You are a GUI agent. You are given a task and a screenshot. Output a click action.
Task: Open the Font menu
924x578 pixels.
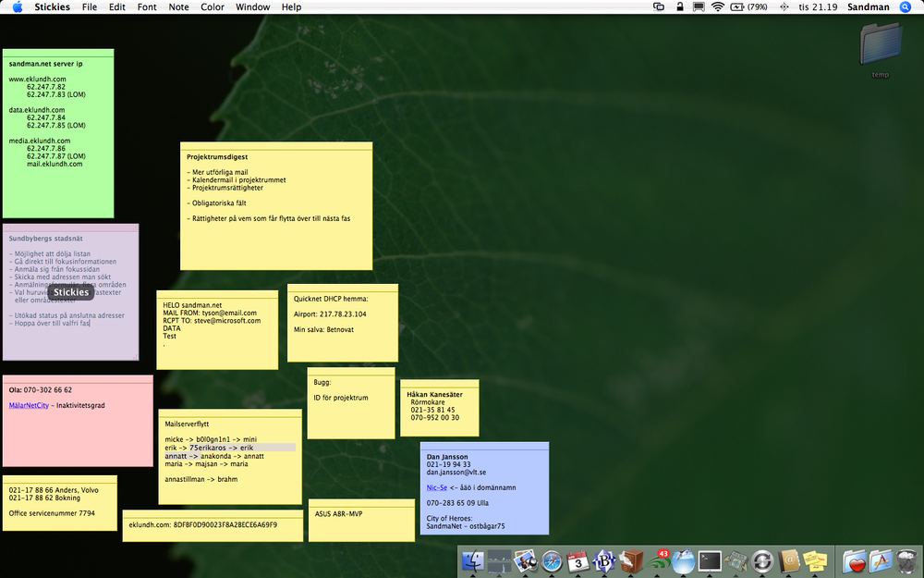coord(147,7)
